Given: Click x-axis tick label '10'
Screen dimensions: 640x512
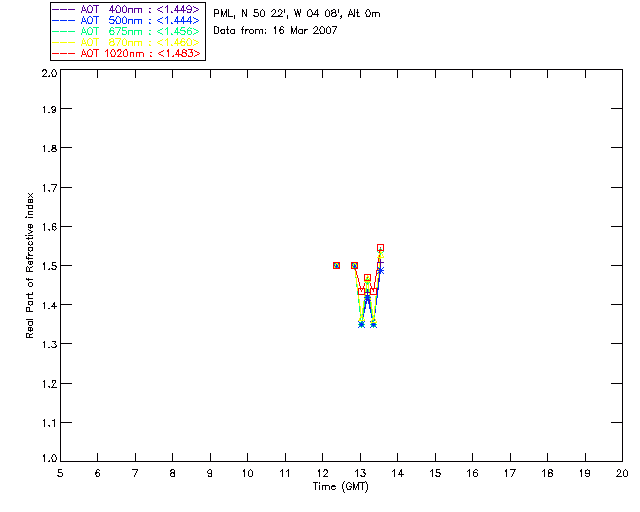Looking at the screenshot, I should point(247,473).
